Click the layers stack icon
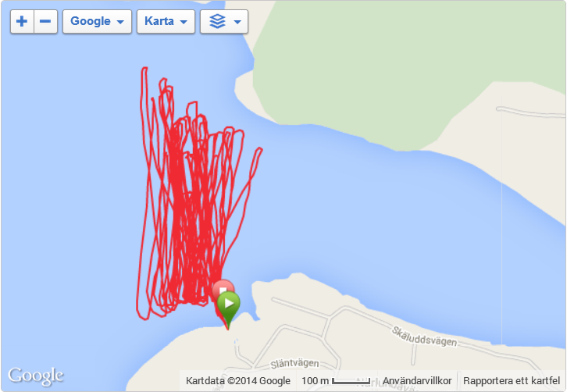This screenshot has width=567, height=392. coord(217,21)
